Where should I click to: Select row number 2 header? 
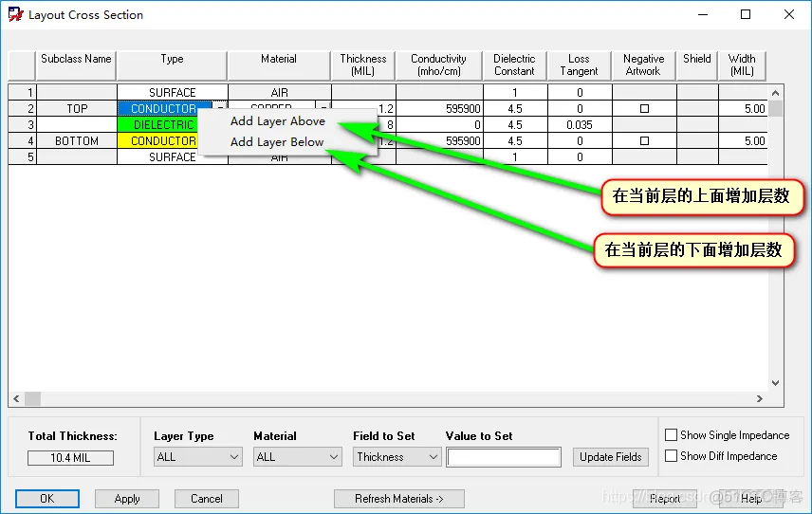tap(22, 109)
